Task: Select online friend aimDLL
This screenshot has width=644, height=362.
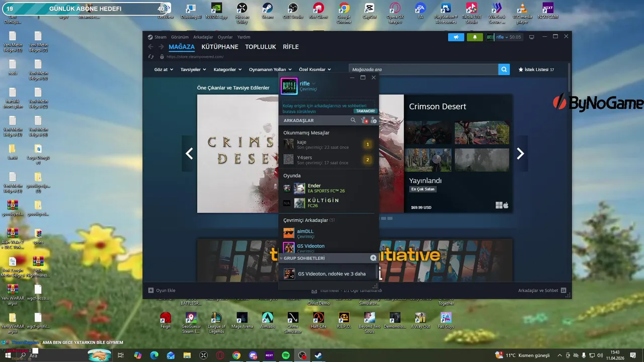Action: coord(329,233)
